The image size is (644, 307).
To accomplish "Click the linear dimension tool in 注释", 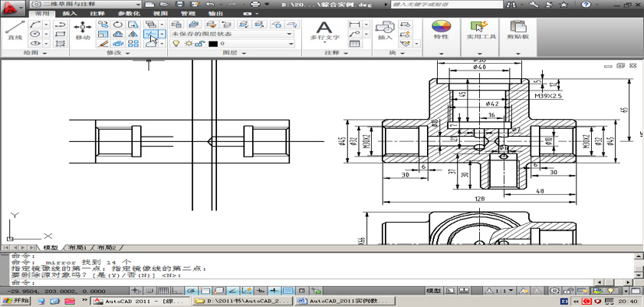I will click(x=355, y=25).
